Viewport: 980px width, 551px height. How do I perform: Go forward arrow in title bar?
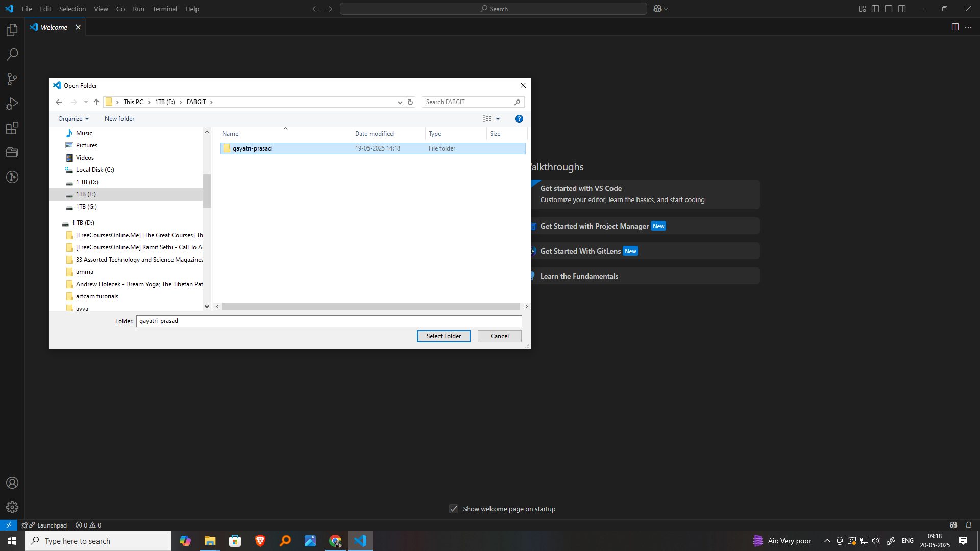coord(329,9)
